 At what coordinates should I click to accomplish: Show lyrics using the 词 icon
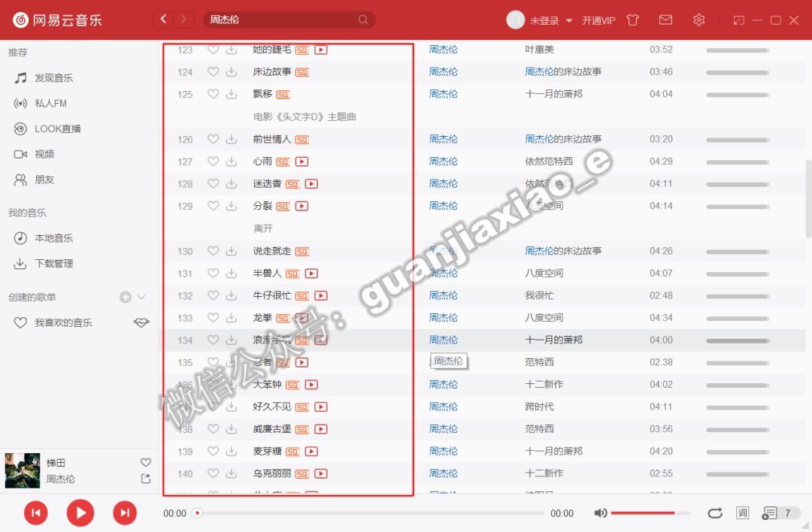pyautogui.click(x=741, y=512)
